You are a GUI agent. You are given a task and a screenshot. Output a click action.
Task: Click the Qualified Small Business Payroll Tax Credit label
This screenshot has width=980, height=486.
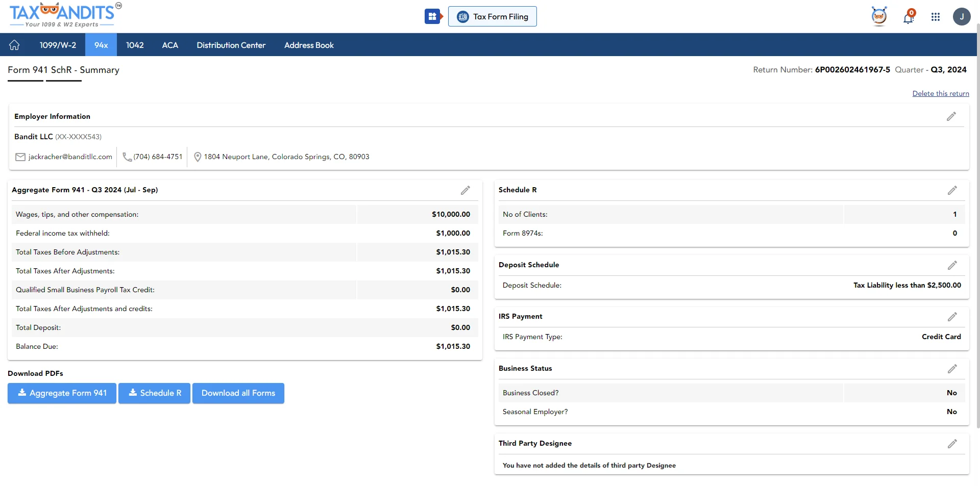[85, 290]
